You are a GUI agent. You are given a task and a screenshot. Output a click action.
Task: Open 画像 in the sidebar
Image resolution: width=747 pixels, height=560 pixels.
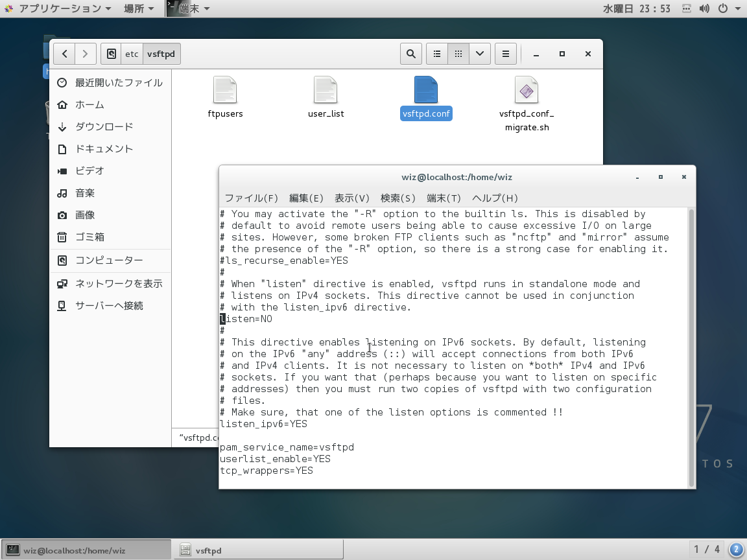[x=110, y=215]
